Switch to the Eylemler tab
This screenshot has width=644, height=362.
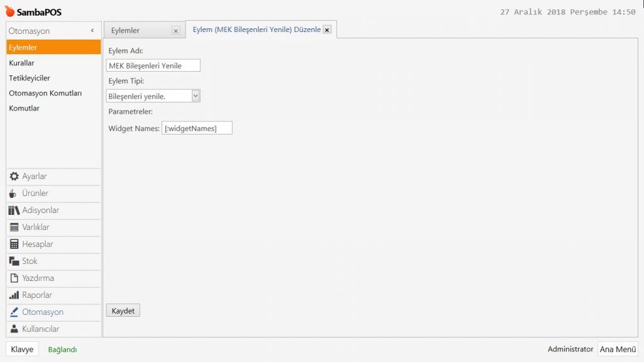coord(126,30)
